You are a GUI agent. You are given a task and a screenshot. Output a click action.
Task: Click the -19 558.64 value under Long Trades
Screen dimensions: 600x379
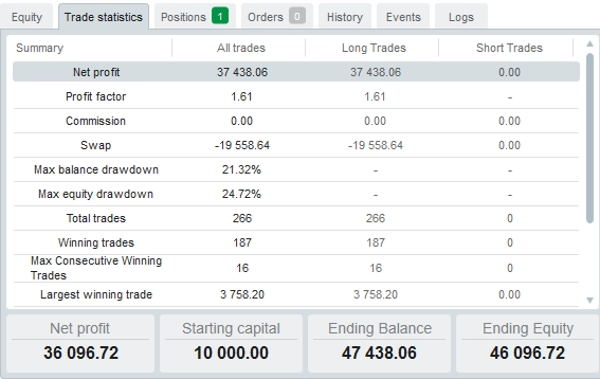click(375, 145)
